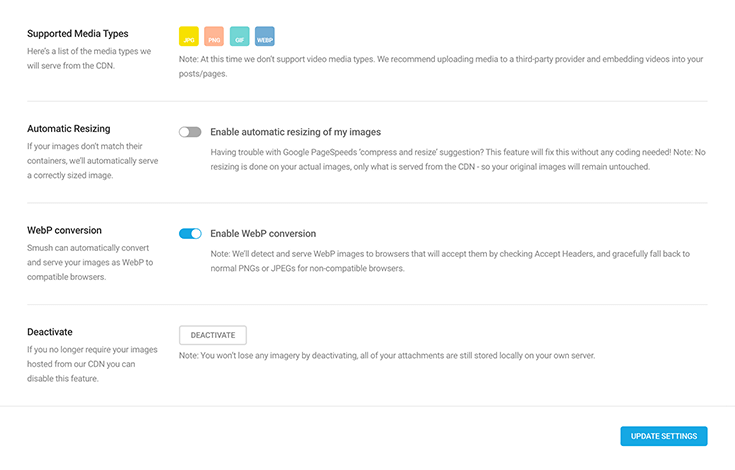This screenshot has width=735, height=470.
Task: Click the Update Settings button
Action: click(x=664, y=436)
